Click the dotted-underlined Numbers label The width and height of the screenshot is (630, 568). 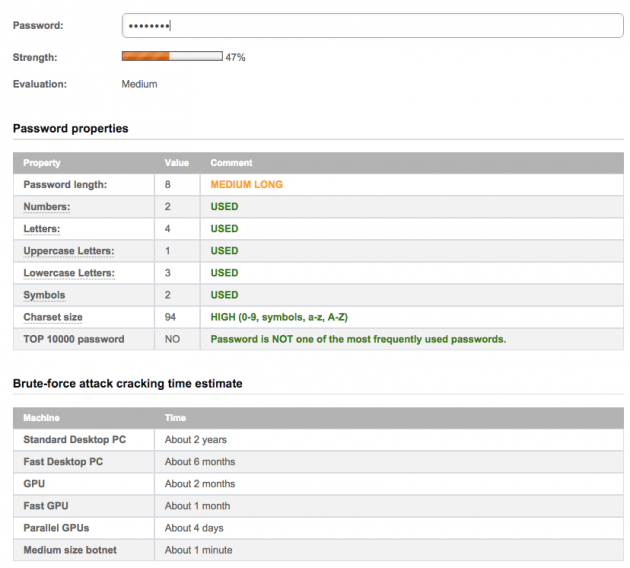point(47,206)
